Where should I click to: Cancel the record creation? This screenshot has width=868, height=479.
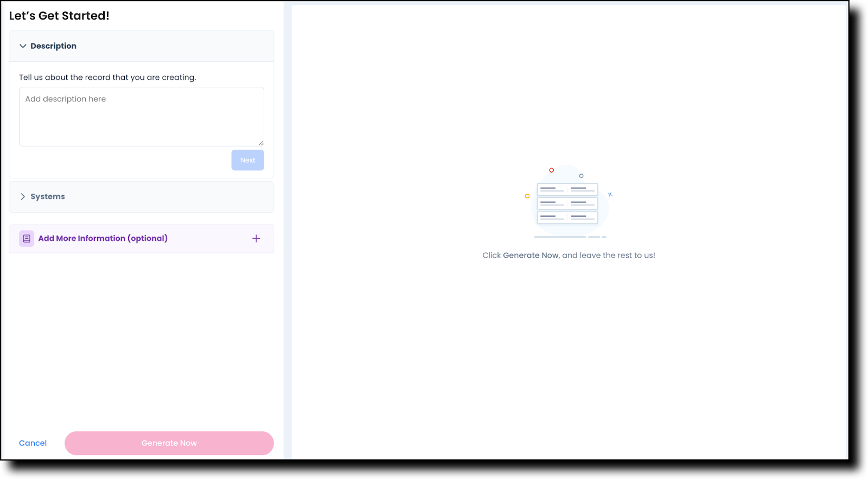[33, 443]
